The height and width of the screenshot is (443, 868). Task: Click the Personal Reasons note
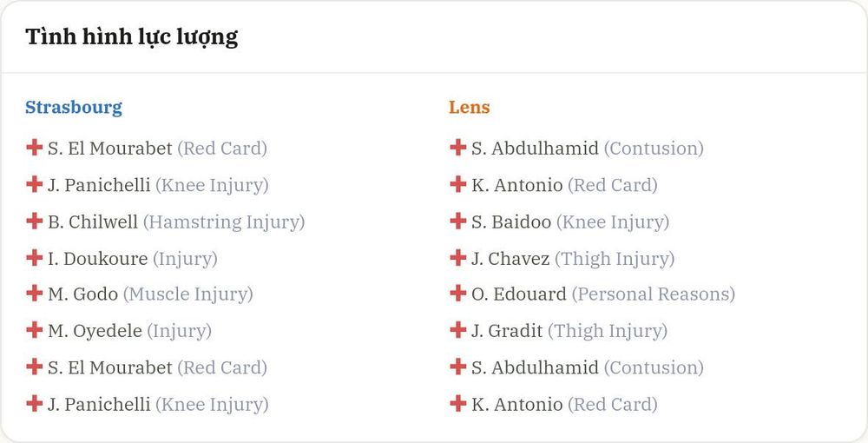coord(654,294)
